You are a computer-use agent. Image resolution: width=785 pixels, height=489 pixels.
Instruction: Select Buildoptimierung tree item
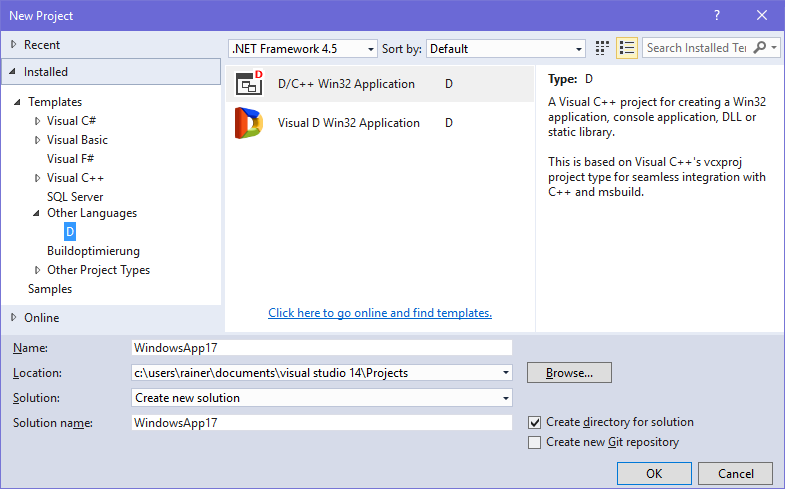coord(93,251)
